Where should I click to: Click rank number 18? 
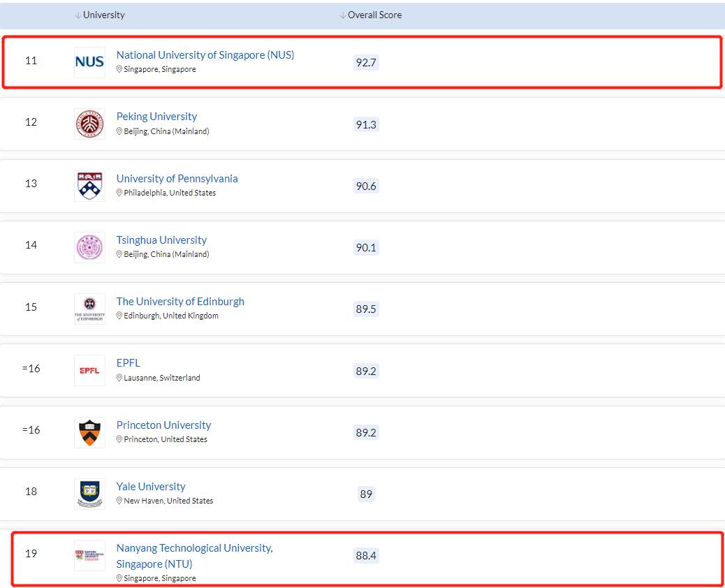coord(31,492)
